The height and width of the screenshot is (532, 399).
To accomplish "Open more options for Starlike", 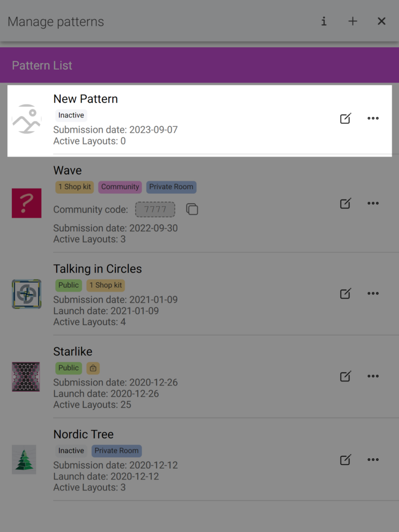I will click(373, 376).
